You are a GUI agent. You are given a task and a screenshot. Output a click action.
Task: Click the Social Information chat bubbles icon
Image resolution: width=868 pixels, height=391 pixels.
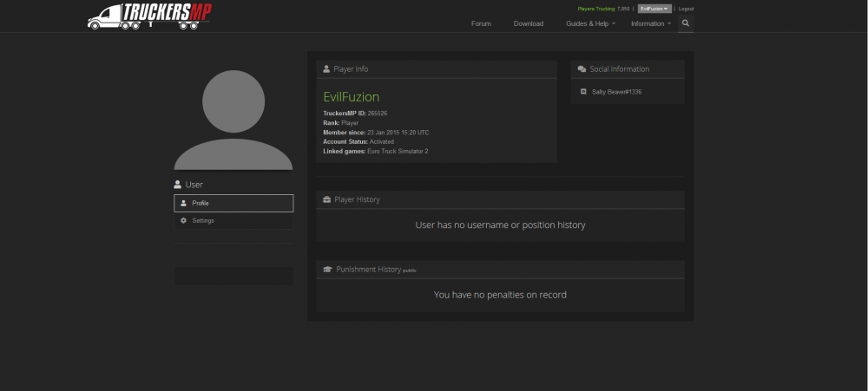(582, 69)
